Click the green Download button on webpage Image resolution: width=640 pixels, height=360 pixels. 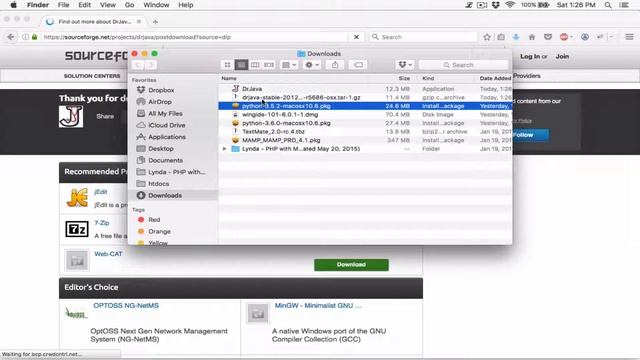351,264
